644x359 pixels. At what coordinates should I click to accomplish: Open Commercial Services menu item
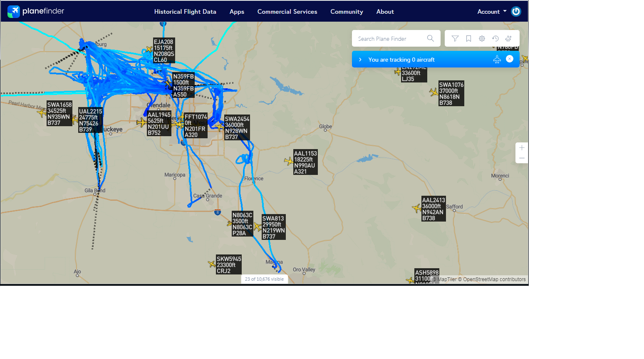pyautogui.click(x=287, y=12)
